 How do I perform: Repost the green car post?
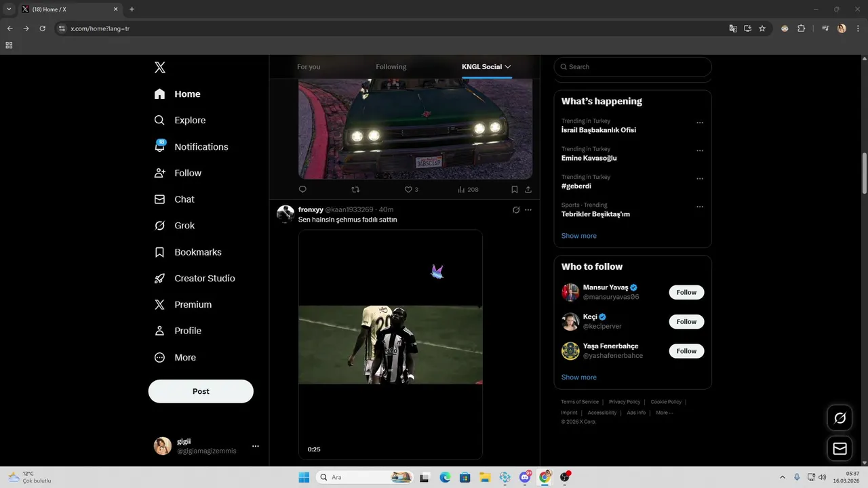click(x=355, y=190)
